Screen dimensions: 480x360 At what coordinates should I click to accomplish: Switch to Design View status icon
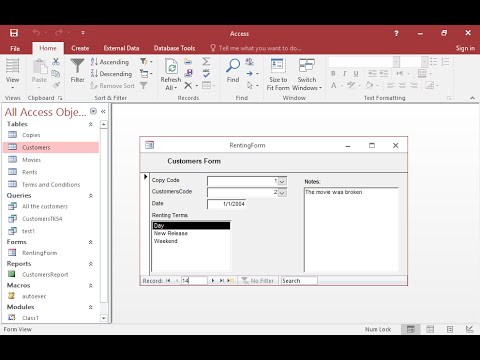coord(469,329)
